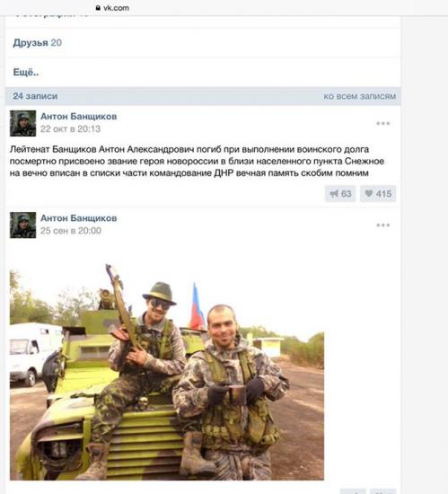This screenshot has height=494, width=448.
Task: Like the post via the heart icon showing 415
Action: click(x=378, y=193)
